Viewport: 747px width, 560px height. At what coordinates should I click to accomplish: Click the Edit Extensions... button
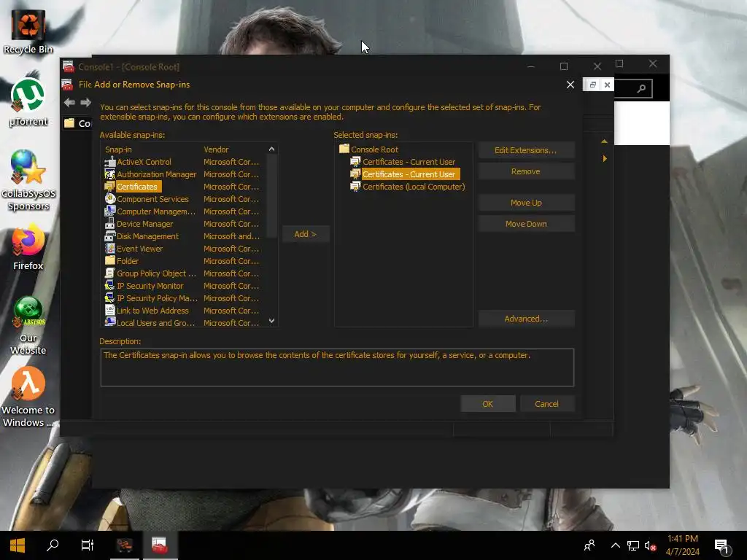pyautogui.click(x=526, y=150)
